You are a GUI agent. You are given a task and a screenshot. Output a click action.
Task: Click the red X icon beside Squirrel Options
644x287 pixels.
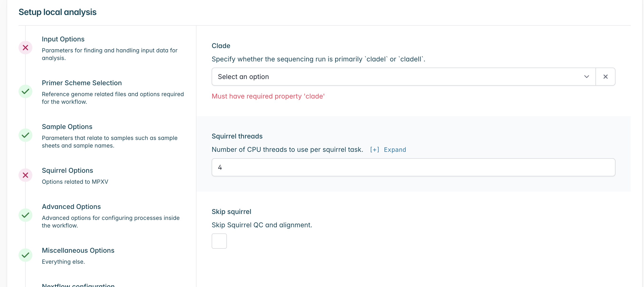(25, 175)
